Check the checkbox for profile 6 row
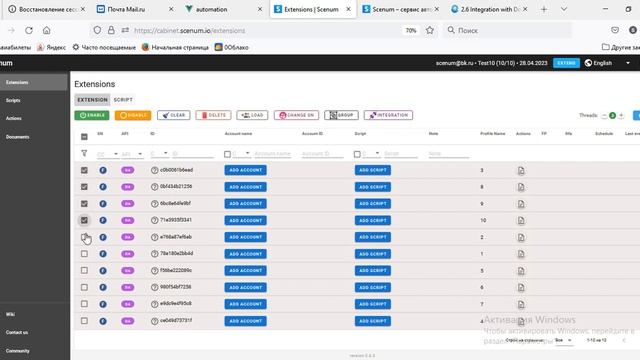640x360 pixels. [x=84, y=287]
